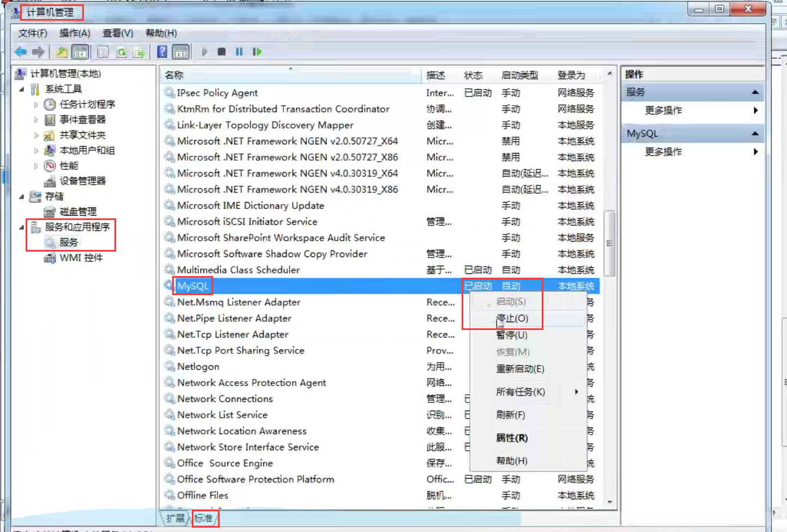Select WMI 控件 in the tree
Image resolution: width=787 pixels, height=532 pixels.
coord(81,258)
